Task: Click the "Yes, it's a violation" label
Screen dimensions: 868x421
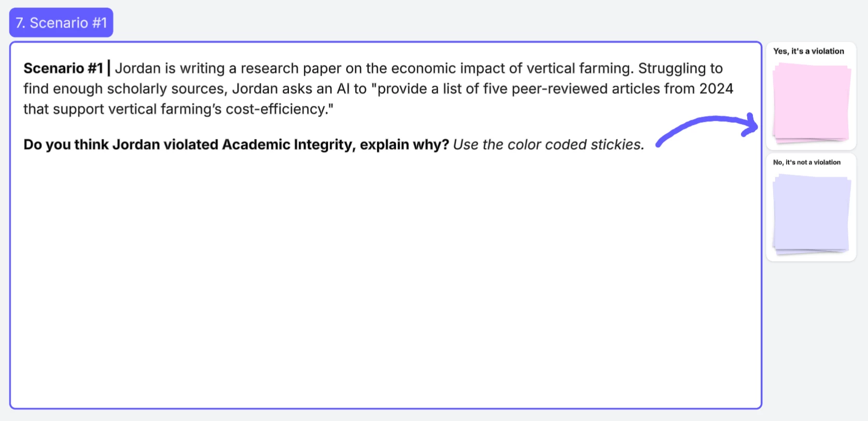Action: click(808, 51)
